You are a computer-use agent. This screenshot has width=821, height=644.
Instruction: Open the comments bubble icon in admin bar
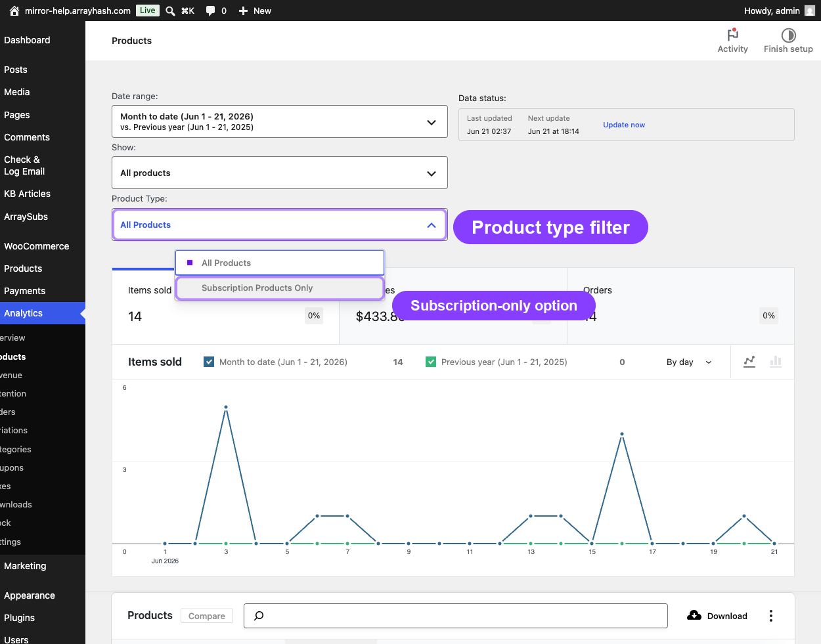click(210, 11)
